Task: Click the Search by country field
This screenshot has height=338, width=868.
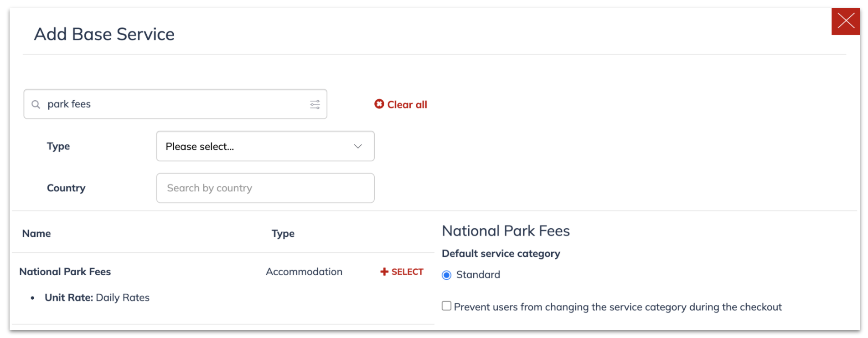Action: (x=265, y=188)
